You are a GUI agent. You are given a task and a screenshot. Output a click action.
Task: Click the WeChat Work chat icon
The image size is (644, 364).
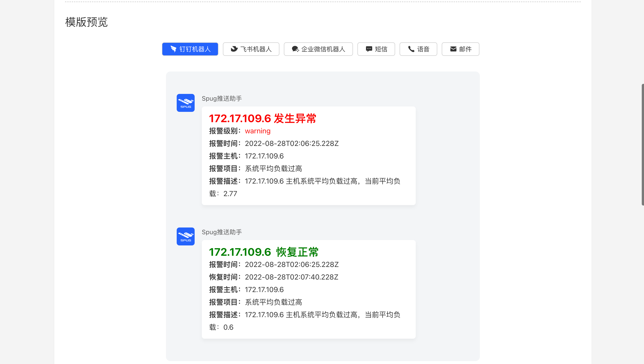click(x=295, y=49)
